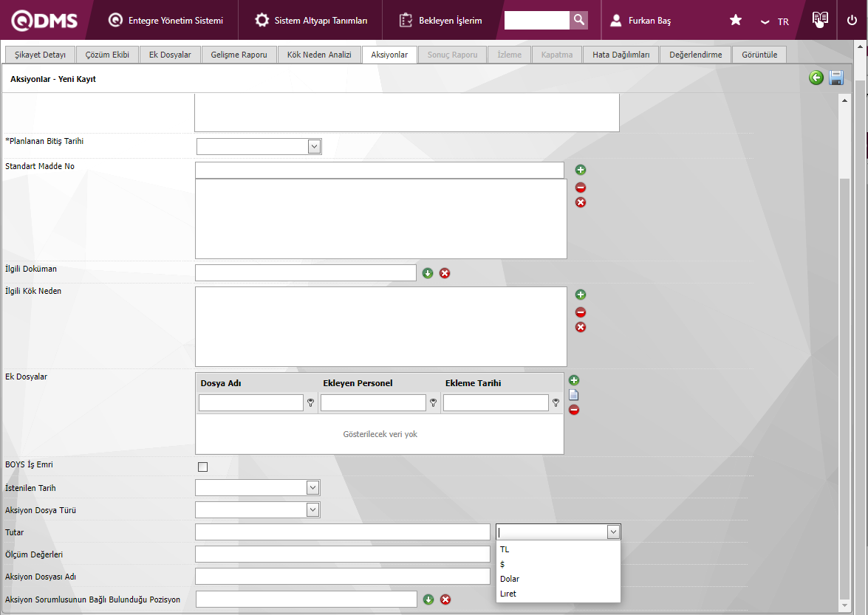Click Ekleyen Personel filter input
868x615 pixels.
(373, 402)
